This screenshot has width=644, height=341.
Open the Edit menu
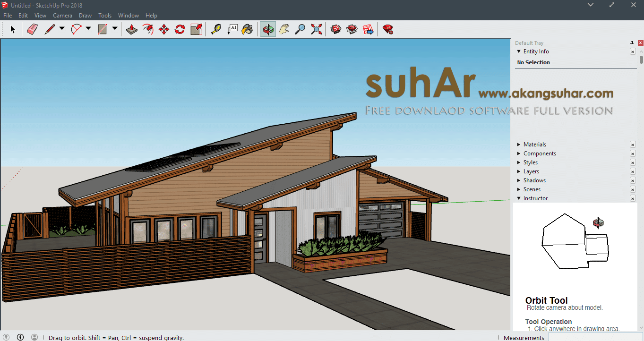(x=23, y=16)
